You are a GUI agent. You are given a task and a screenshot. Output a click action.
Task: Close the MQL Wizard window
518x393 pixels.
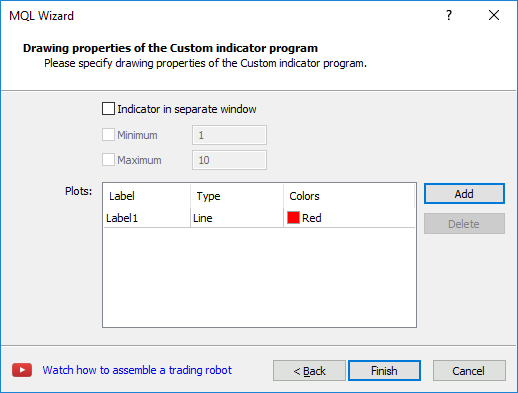click(x=494, y=15)
